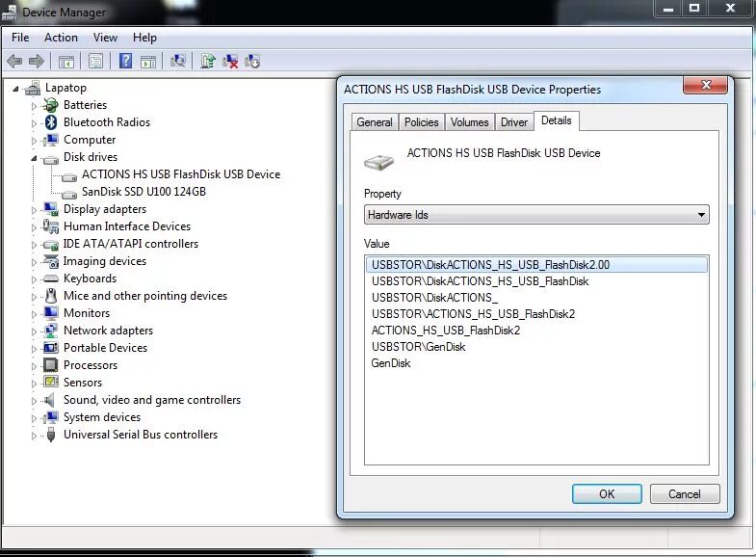Click the Network adapters icon

(x=51, y=331)
